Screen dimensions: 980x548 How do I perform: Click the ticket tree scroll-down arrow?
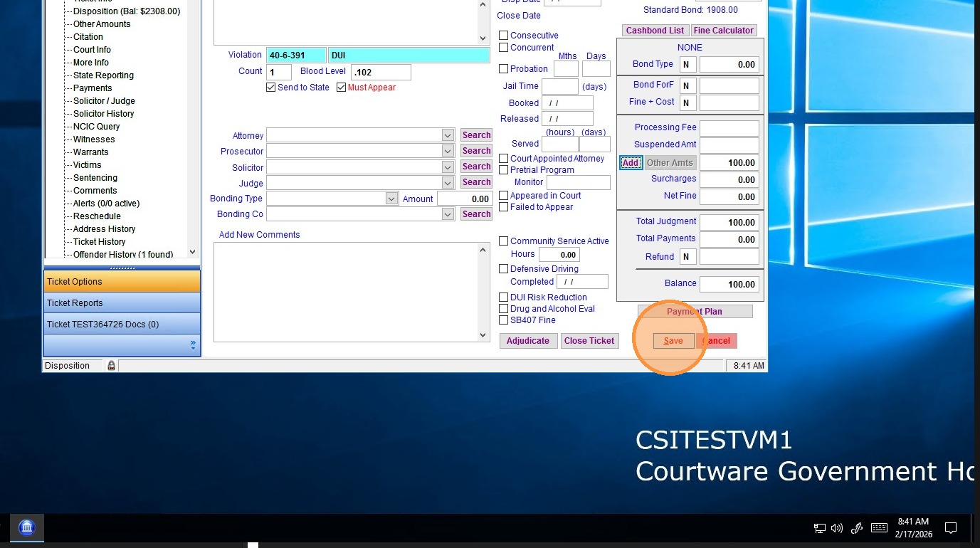192,253
